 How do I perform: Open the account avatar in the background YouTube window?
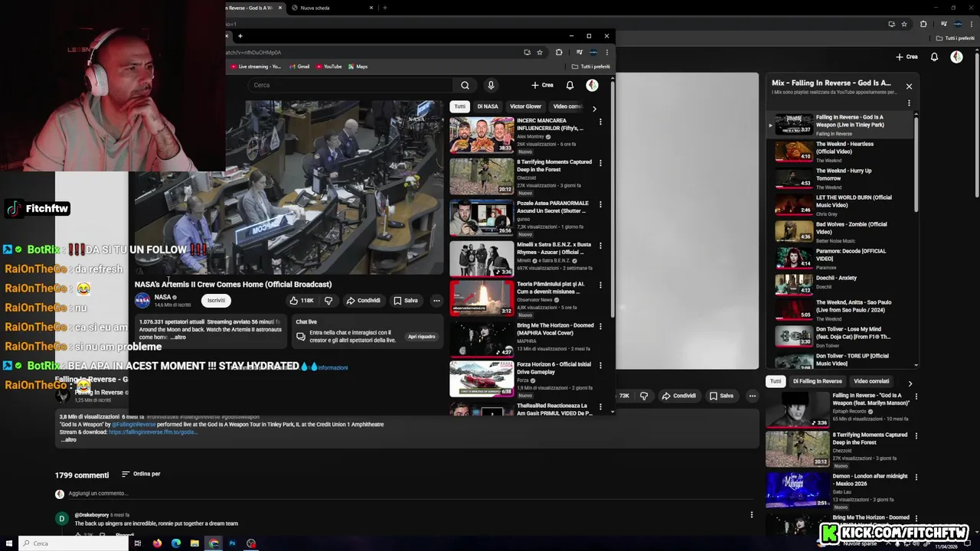click(x=956, y=57)
